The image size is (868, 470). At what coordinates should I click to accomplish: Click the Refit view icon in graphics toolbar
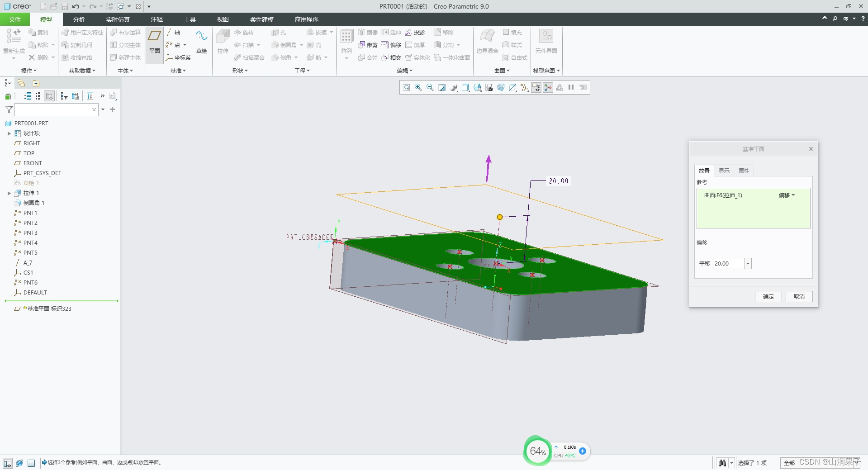point(406,87)
